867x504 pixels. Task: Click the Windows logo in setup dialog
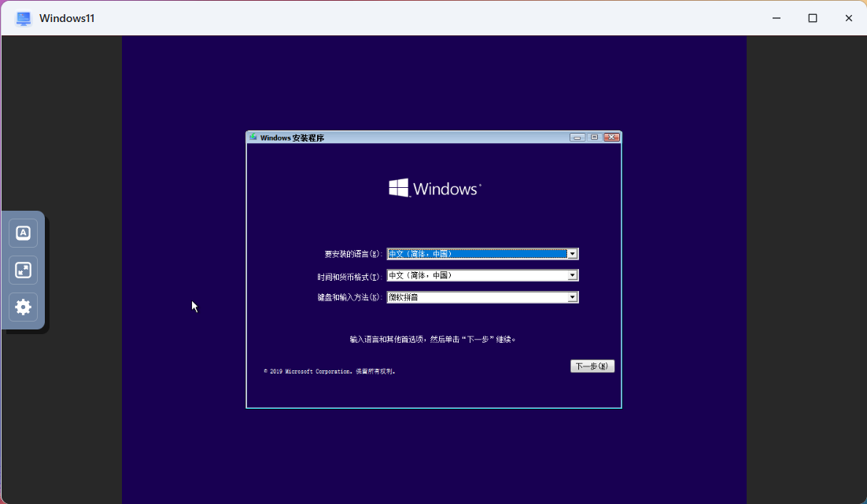434,188
